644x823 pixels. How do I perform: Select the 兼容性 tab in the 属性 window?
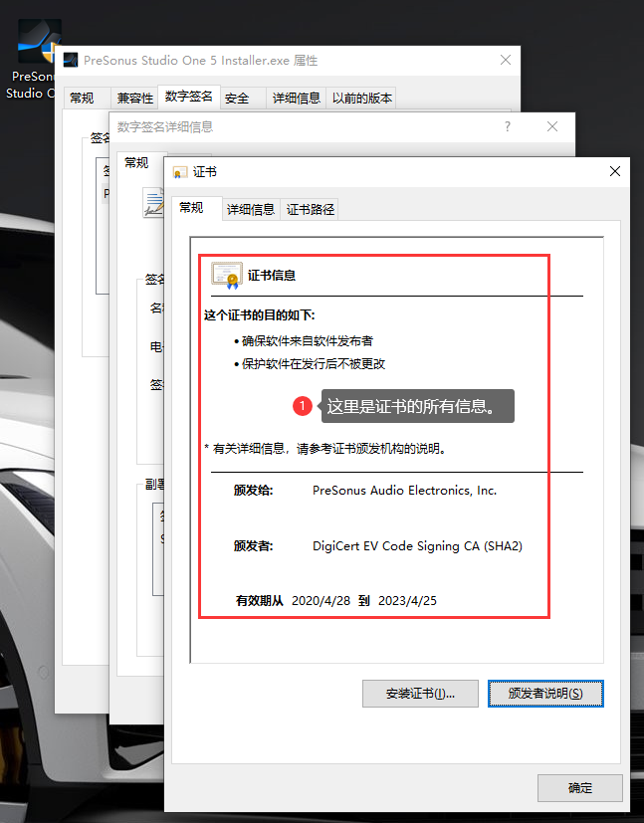(135, 99)
